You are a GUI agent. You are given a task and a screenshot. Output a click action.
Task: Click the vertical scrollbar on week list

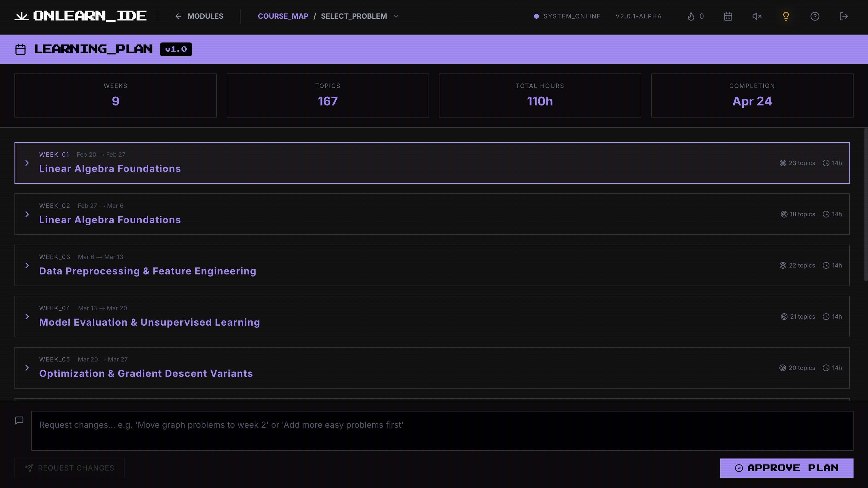[x=866, y=204]
